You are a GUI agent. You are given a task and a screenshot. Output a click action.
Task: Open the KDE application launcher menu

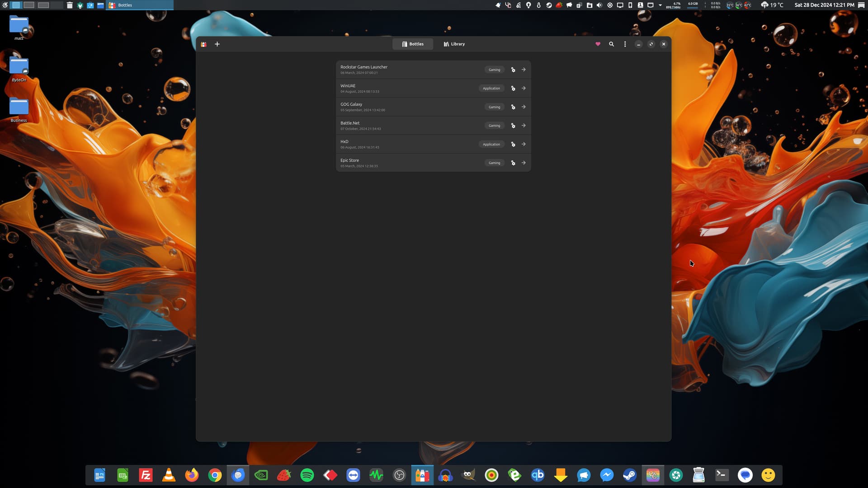[5, 5]
